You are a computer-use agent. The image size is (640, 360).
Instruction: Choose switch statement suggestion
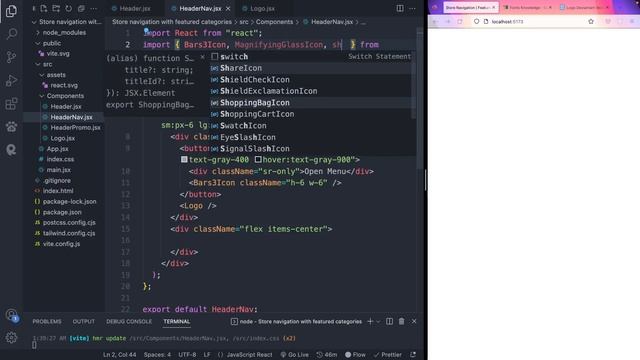click(x=311, y=57)
